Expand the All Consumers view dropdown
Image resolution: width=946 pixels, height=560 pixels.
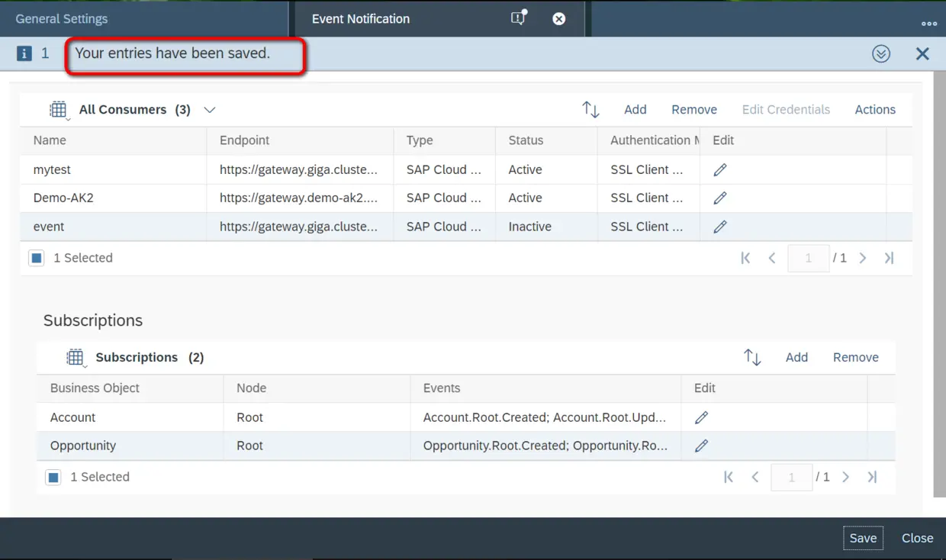click(x=210, y=110)
